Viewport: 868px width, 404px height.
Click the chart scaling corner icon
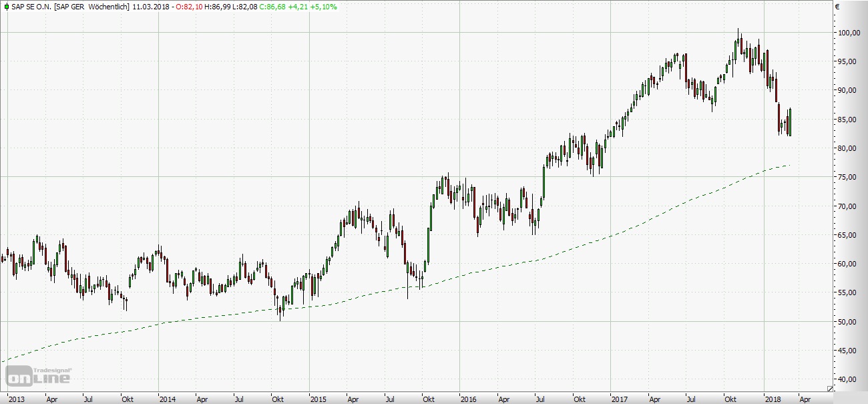click(830, 388)
